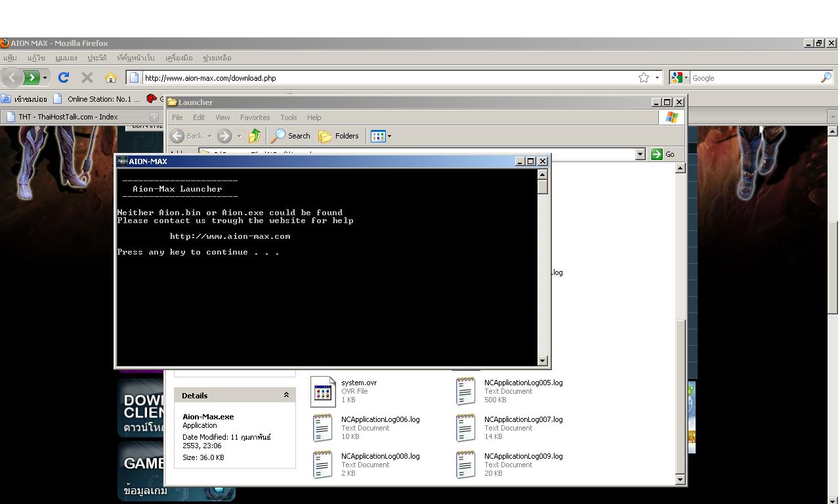Click the Forward arrow in Launcher window
This screenshot has height=504, width=840.
(x=224, y=136)
